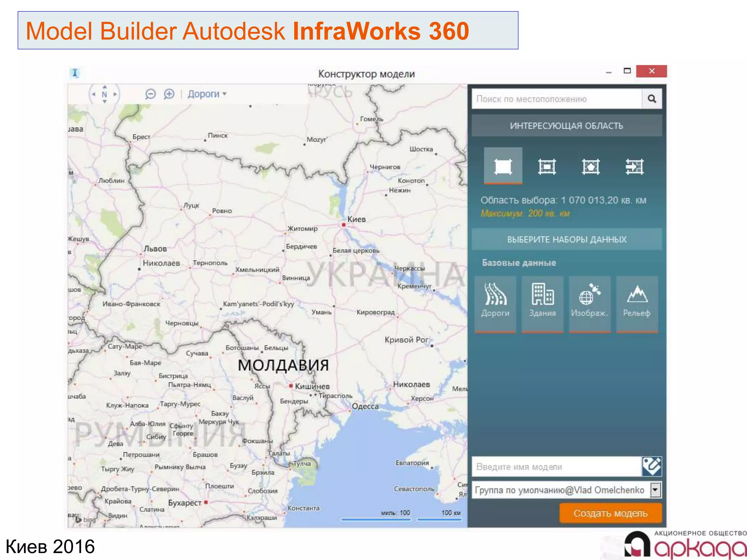Focus the Поиск по местоположению search field
The width and height of the screenshot is (747, 560).
[x=557, y=99]
